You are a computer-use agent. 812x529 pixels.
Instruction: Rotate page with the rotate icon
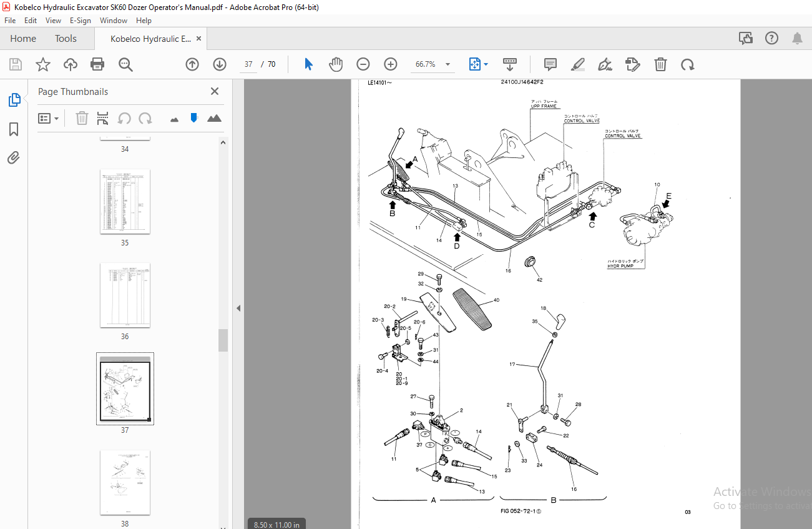point(687,64)
